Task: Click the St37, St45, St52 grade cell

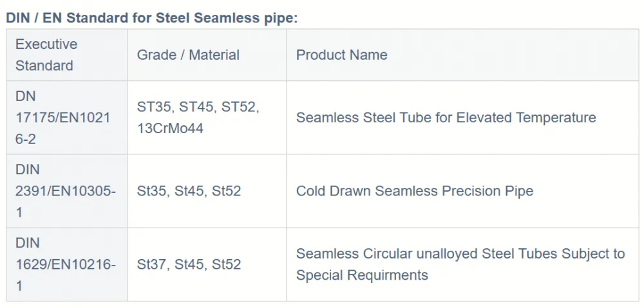Action: [207, 264]
